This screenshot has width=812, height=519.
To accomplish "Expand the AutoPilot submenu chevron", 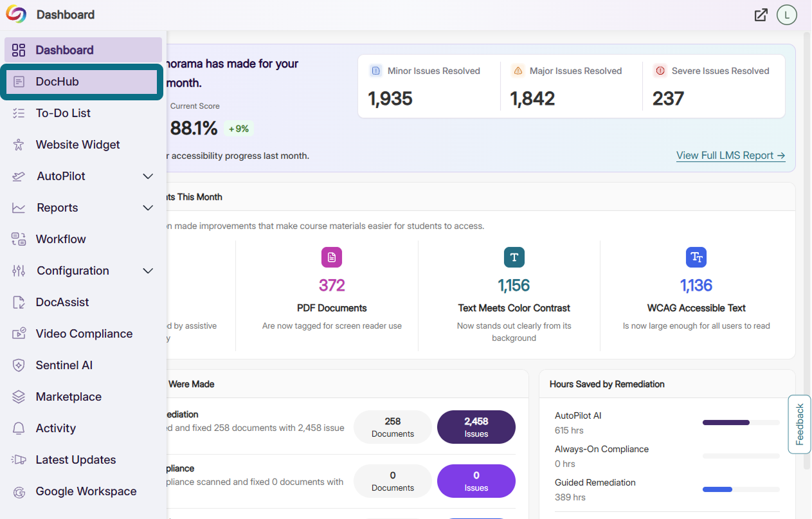I will (148, 176).
